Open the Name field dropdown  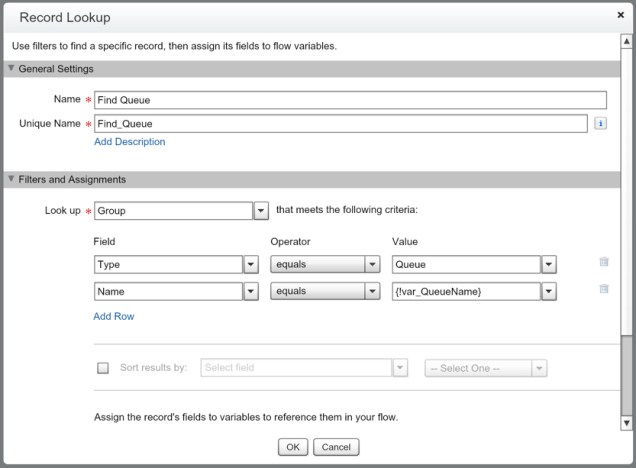click(251, 292)
